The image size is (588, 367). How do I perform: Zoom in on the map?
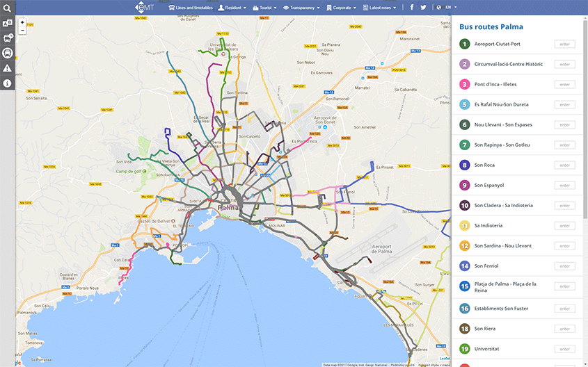coord(22,22)
